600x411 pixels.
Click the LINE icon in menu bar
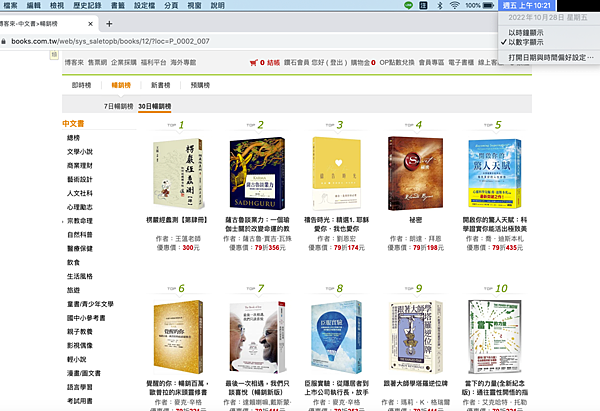tap(408, 5)
